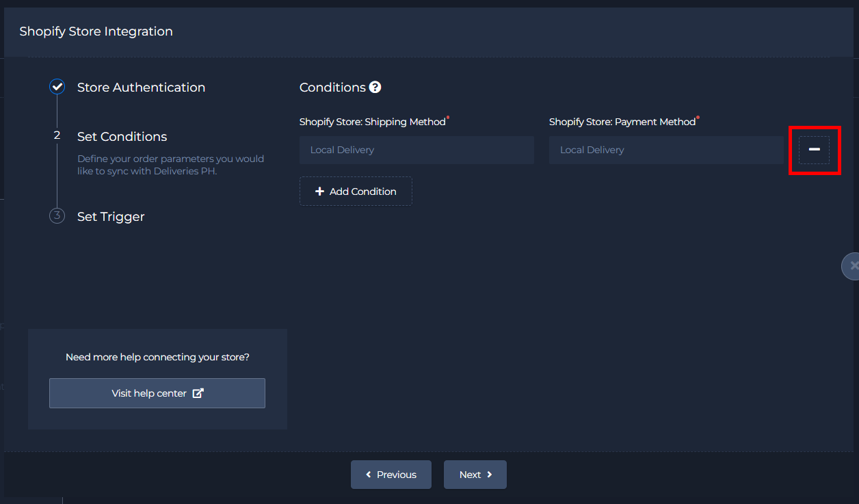Viewport: 859px width, 504px height.
Task: Open the Payment Method dropdown
Action: (x=666, y=150)
